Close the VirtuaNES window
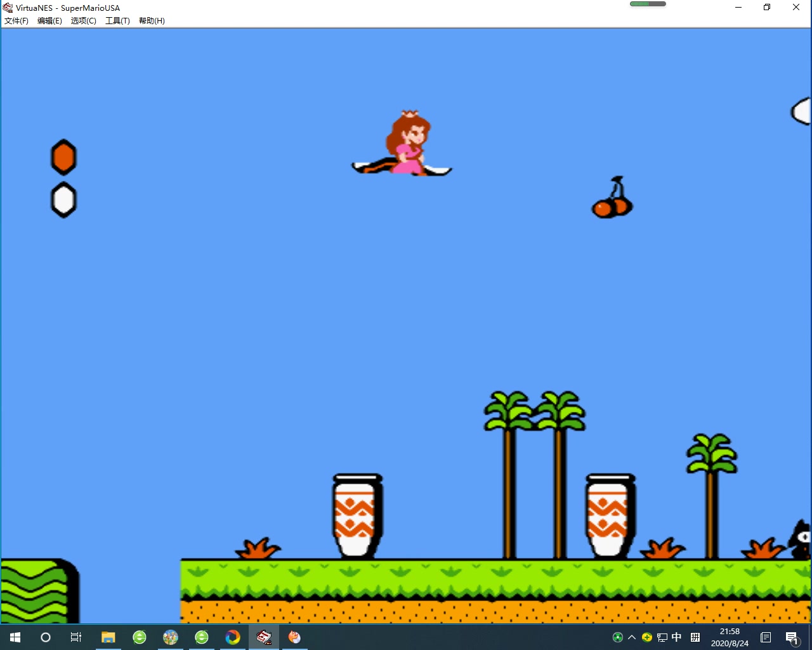 [x=796, y=8]
